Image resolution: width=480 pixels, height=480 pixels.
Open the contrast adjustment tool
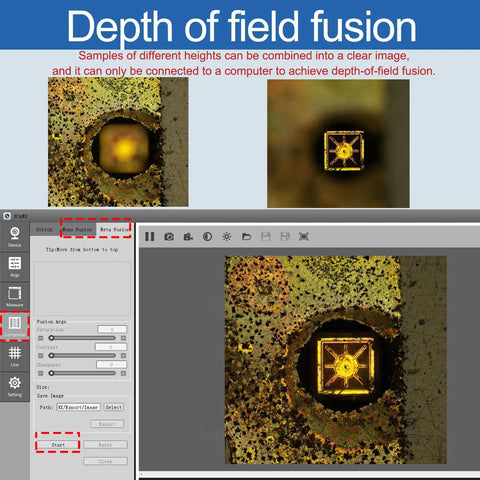click(207, 237)
